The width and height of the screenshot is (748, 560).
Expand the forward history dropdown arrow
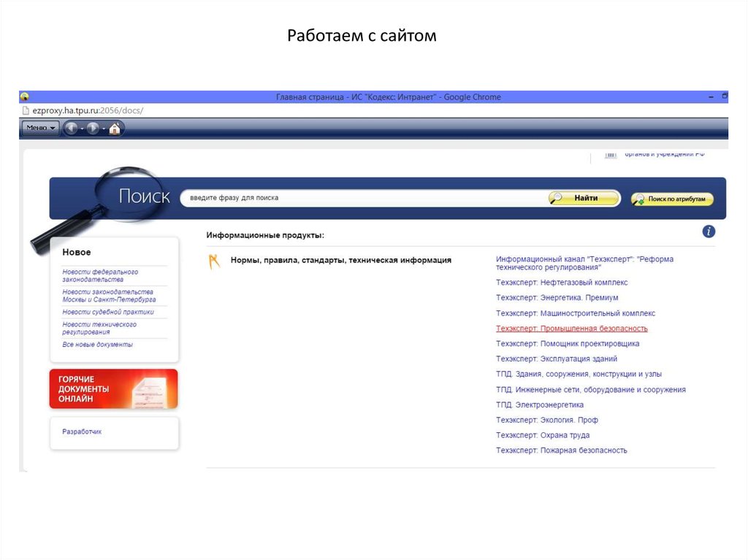(x=104, y=129)
